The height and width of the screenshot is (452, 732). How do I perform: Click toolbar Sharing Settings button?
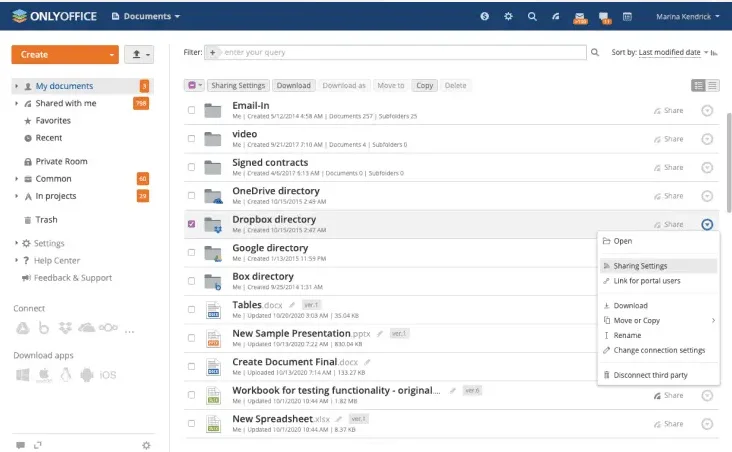pyautogui.click(x=238, y=85)
